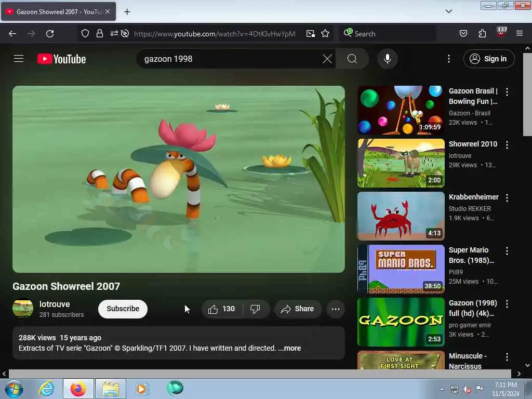Click the Share button
The width and height of the screenshot is (532, 399).
(298, 309)
